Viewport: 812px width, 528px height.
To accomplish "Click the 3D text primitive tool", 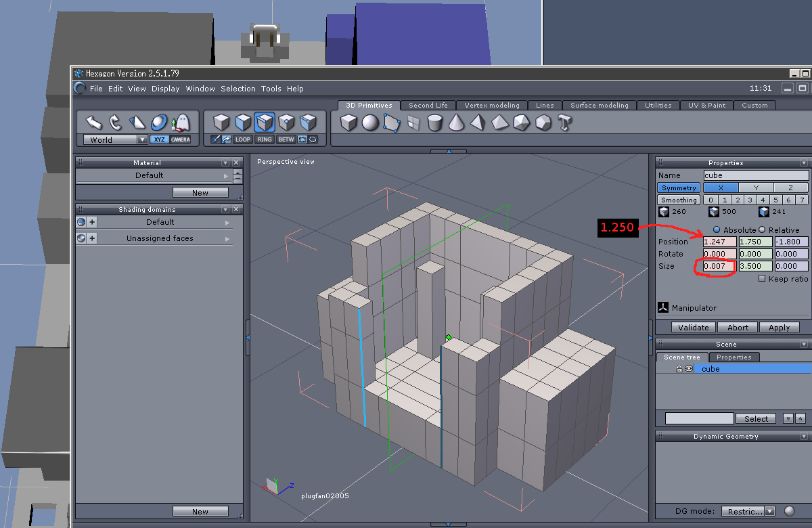I will tap(565, 123).
